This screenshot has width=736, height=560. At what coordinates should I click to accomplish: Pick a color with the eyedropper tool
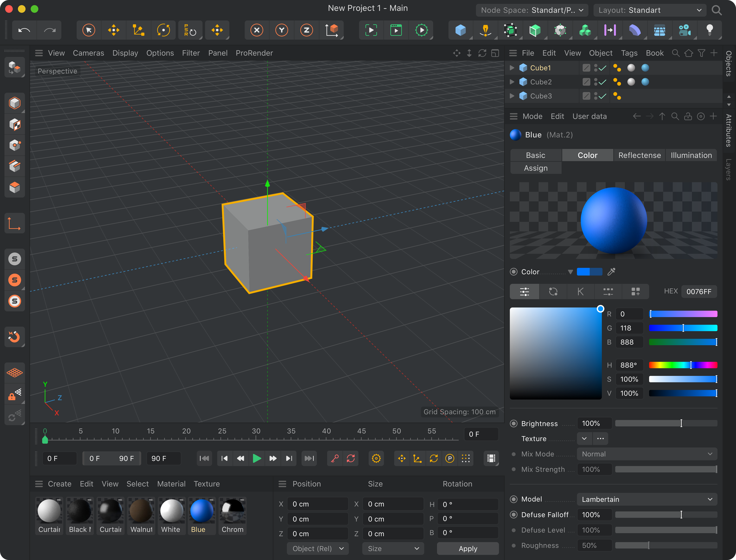(x=612, y=272)
